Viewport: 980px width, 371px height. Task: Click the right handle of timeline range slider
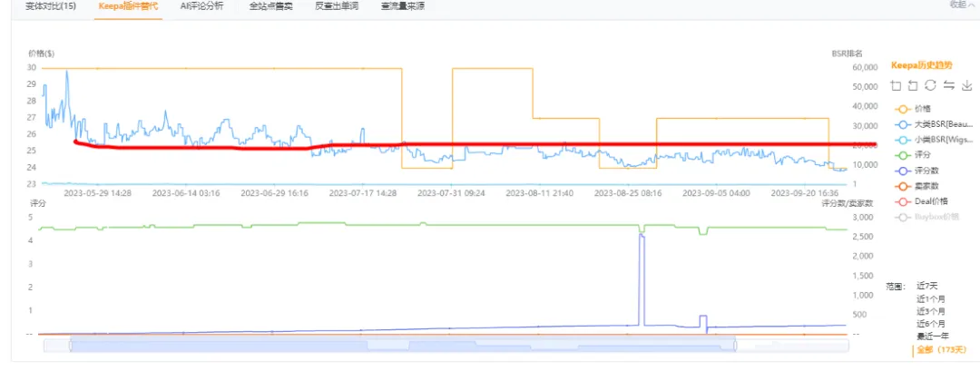click(736, 345)
